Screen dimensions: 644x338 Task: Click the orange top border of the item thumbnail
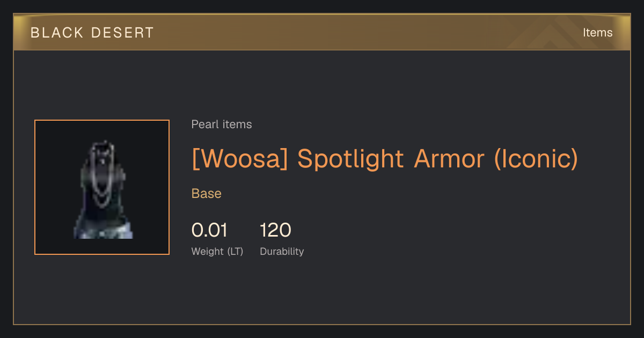click(102, 120)
